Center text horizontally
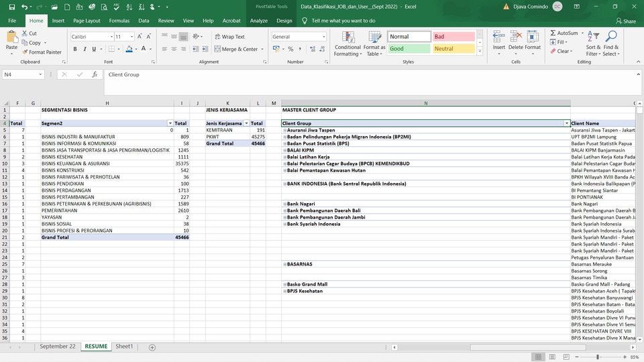 click(174, 49)
